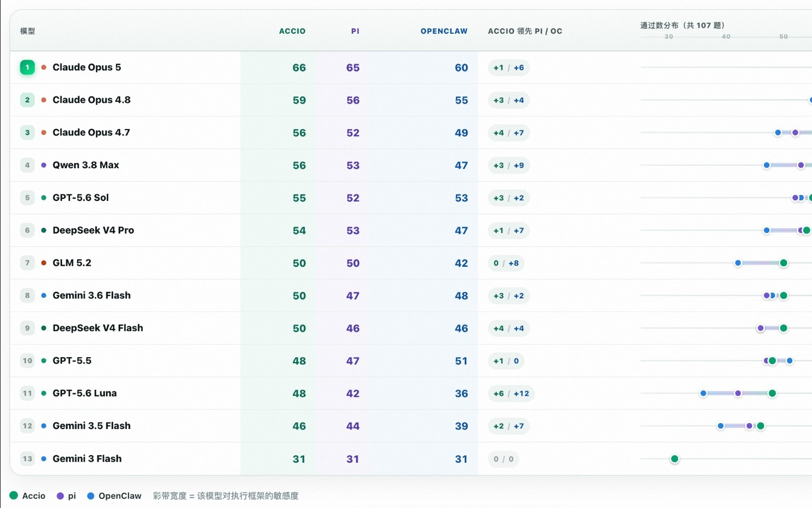The width and height of the screenshot is (812, 508).
Task: Click GPT-5.6 Sol's Accio score 55
Action: coord(299,198)
